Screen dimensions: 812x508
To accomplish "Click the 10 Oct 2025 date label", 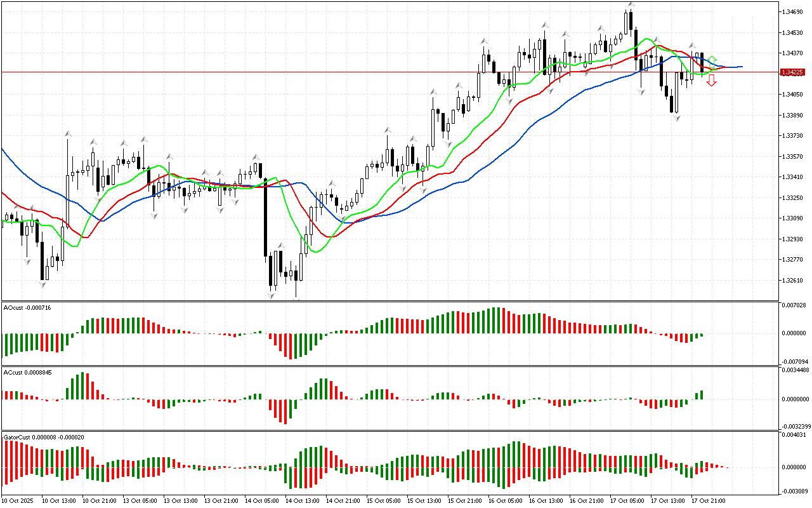I will click(x=19, y=500).
